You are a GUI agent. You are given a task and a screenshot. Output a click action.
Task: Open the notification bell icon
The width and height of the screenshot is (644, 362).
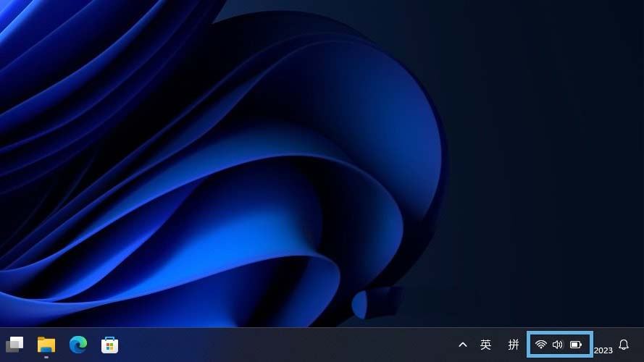point(624,345)
